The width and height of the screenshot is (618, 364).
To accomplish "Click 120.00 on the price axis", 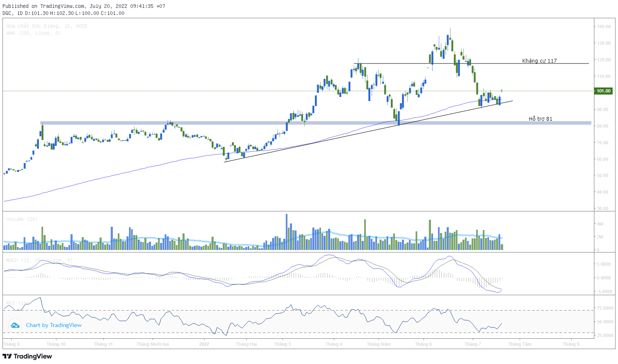I will pos(604,60).
